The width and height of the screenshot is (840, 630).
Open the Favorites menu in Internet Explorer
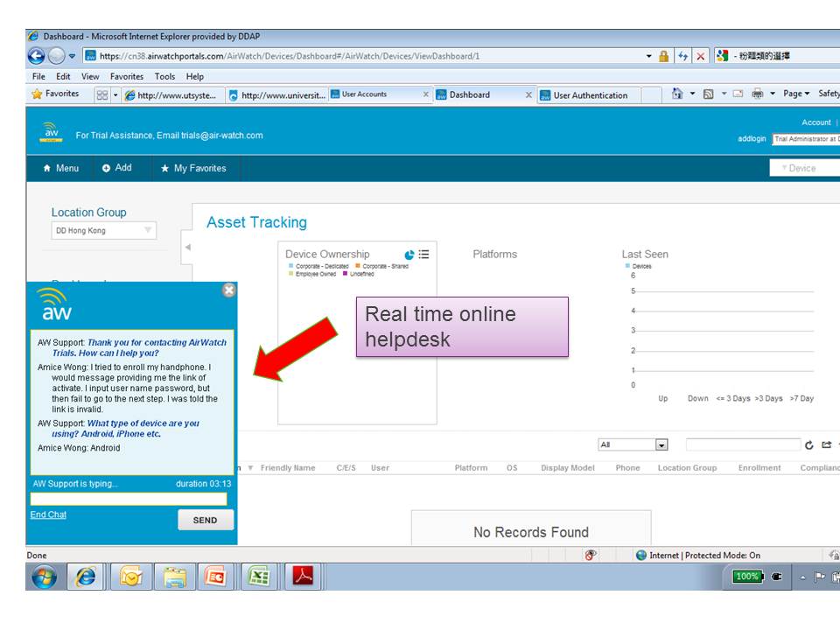tap(127, 76)
